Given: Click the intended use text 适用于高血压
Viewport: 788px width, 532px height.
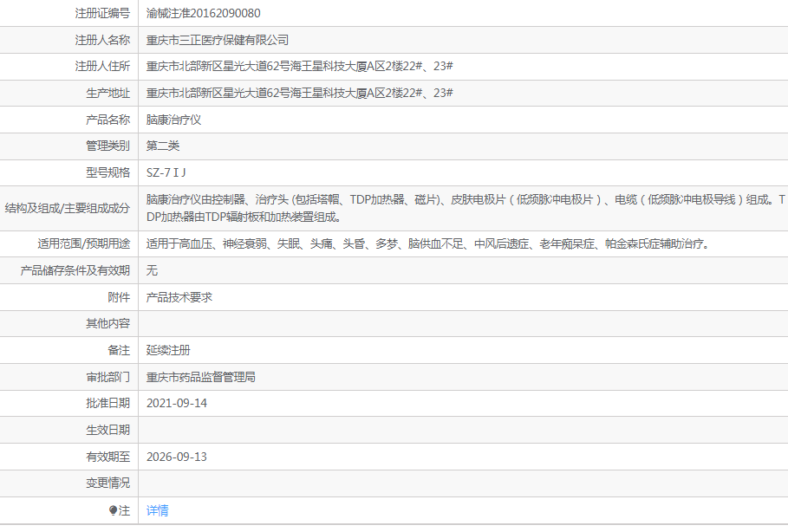Looking at the screenshot, I should [x=427, y=243].
